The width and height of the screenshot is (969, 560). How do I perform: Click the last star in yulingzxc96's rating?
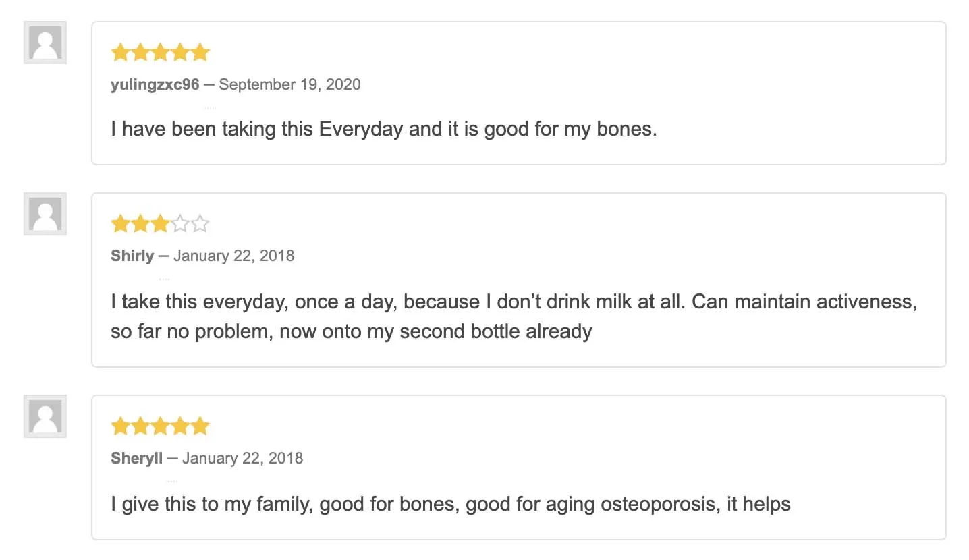click(x=200, y=52)
